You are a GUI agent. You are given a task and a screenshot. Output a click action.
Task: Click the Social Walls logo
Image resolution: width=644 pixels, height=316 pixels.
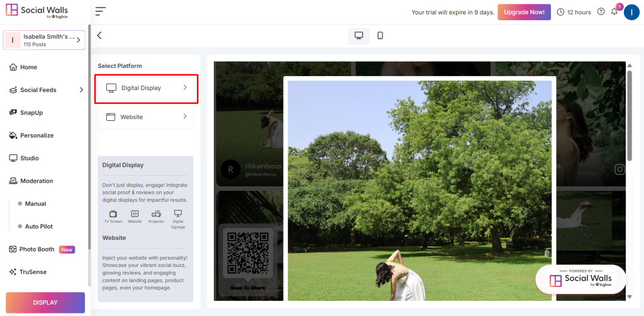(x=36, y=12)
